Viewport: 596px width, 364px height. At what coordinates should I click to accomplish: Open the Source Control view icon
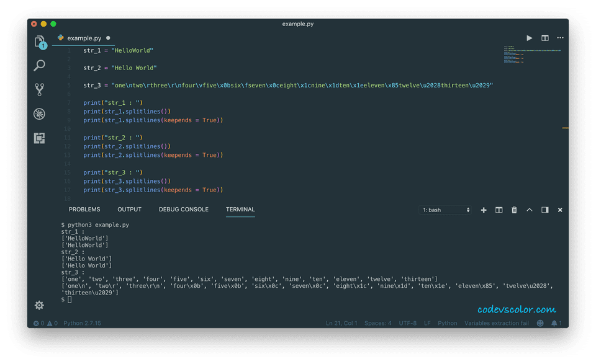click(x=39, y=89)
